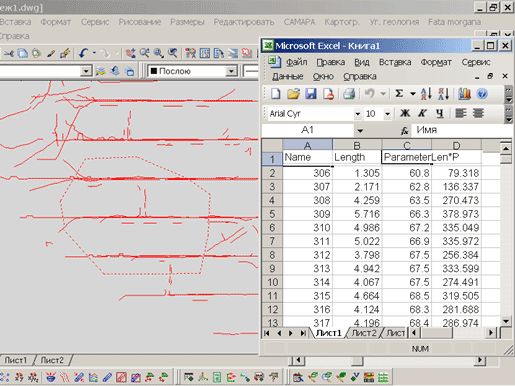Screen dimensions: 515x386
Task: Open the Excel Chart Wizard
Action: pos(464,94)
